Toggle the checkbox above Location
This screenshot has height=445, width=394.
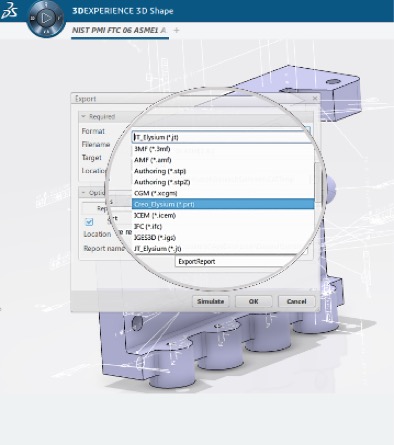(x=89, y=222)
